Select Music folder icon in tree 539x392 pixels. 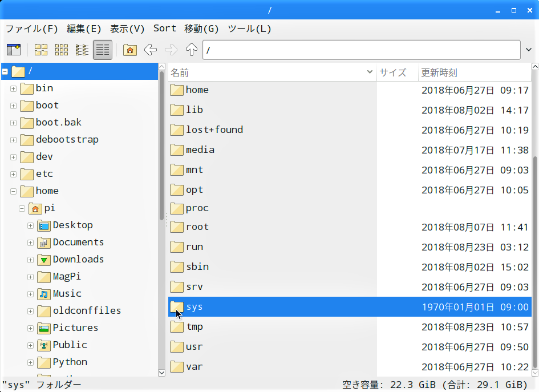click(44, 294)
